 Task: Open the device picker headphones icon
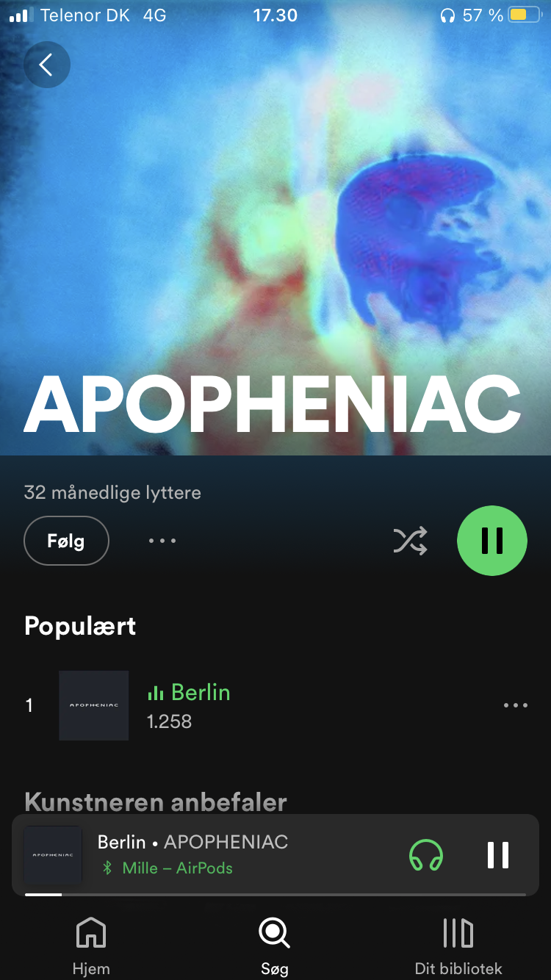tap(426, 855)
